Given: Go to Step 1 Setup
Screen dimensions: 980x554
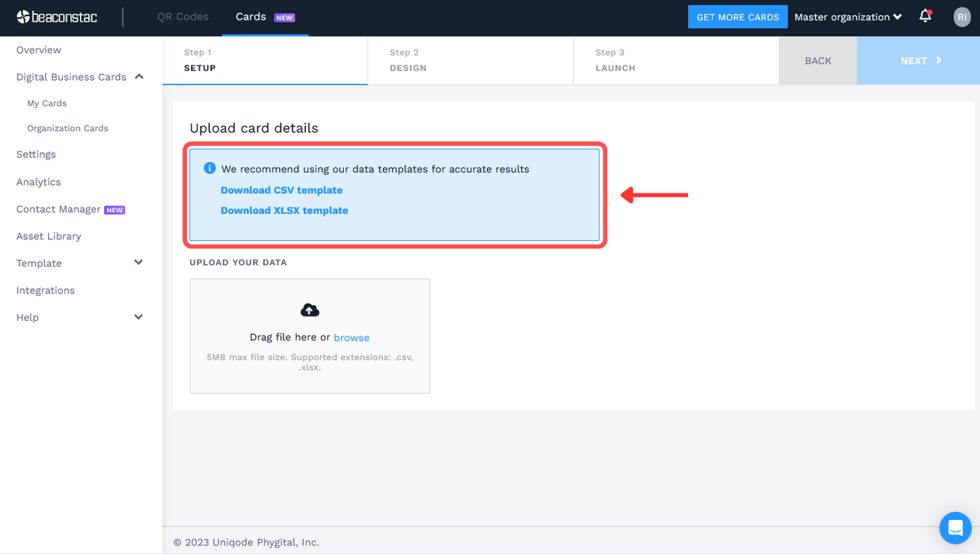Looking at the screenshot, I should [265, 61].
